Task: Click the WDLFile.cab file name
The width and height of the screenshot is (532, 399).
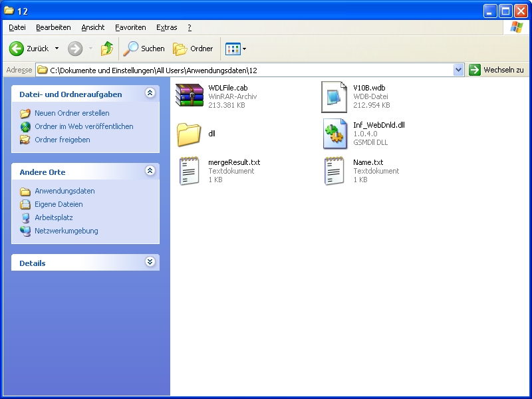Action: click(x=228, y=88)
